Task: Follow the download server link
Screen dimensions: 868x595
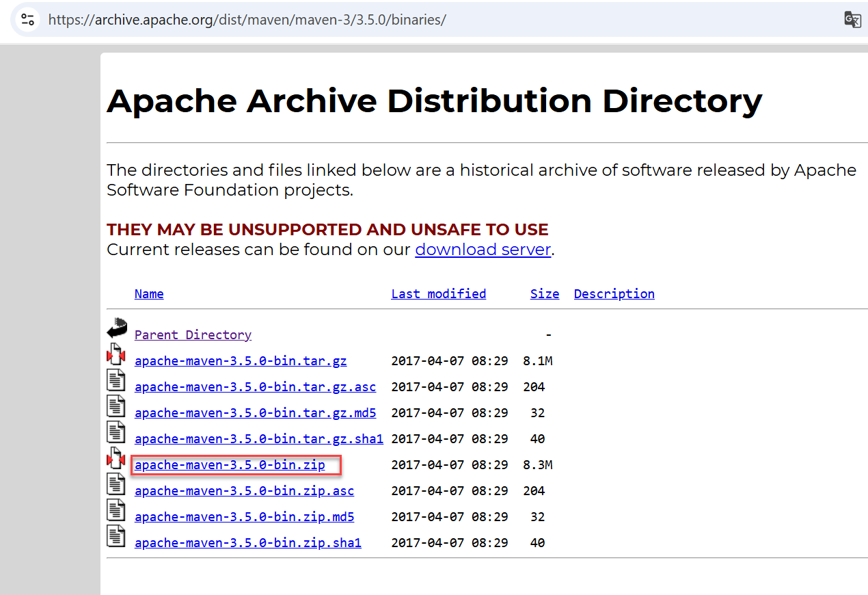Action: [x=483, y=250]
